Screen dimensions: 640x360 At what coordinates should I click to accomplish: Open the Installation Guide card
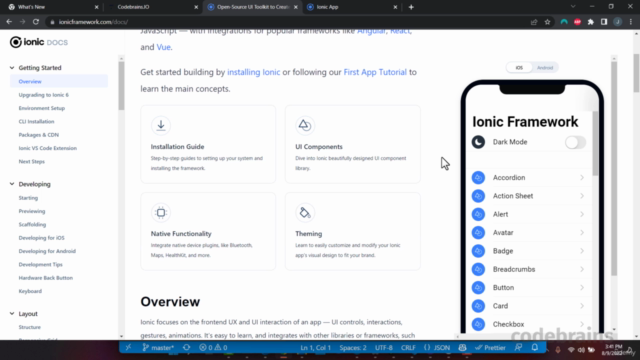tap(208, 144)
